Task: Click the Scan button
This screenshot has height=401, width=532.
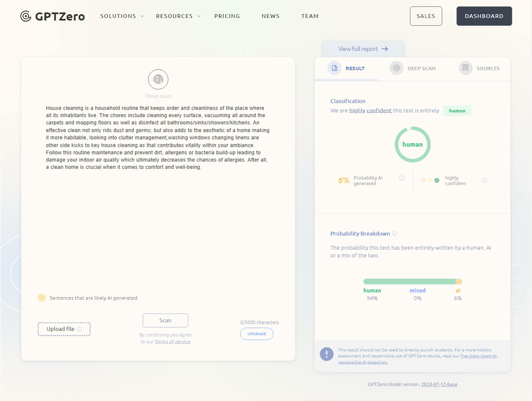Action: (x=165, y=320)
